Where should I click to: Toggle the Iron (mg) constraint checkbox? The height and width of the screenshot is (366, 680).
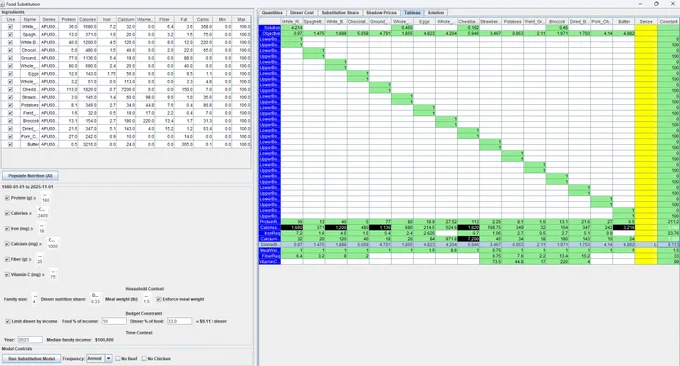[x=7, y=229]
